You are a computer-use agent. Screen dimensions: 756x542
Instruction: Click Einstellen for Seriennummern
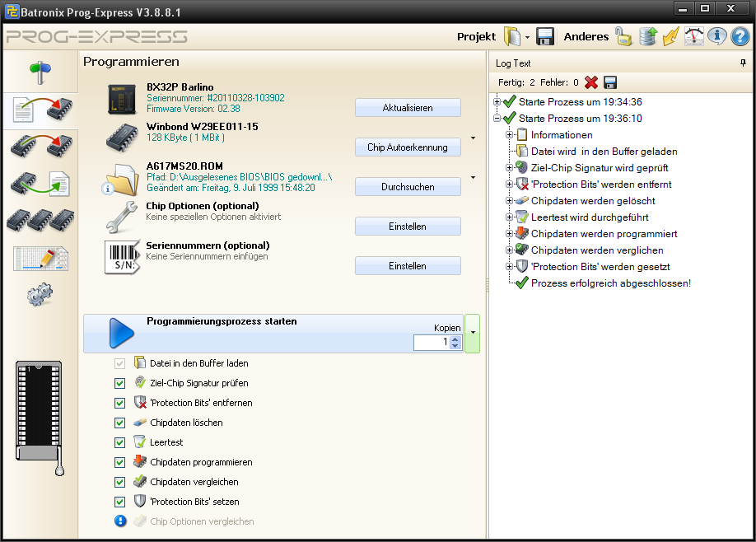pos(408,266)
